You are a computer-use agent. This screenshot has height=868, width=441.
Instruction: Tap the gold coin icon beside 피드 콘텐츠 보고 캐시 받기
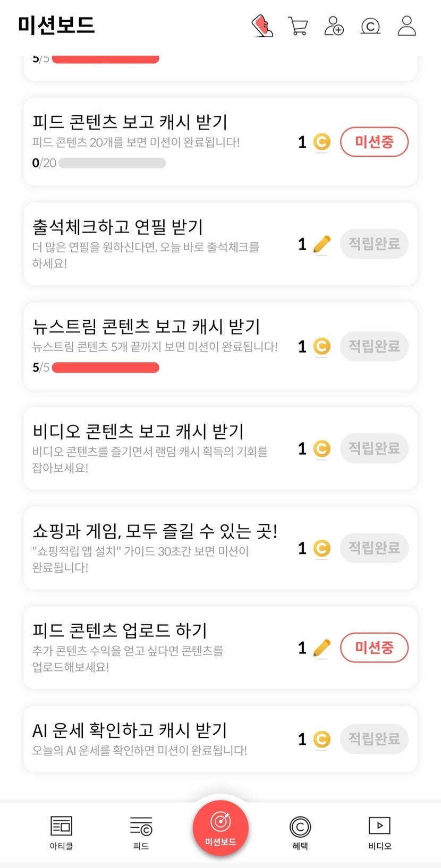[x=321, y=142]
